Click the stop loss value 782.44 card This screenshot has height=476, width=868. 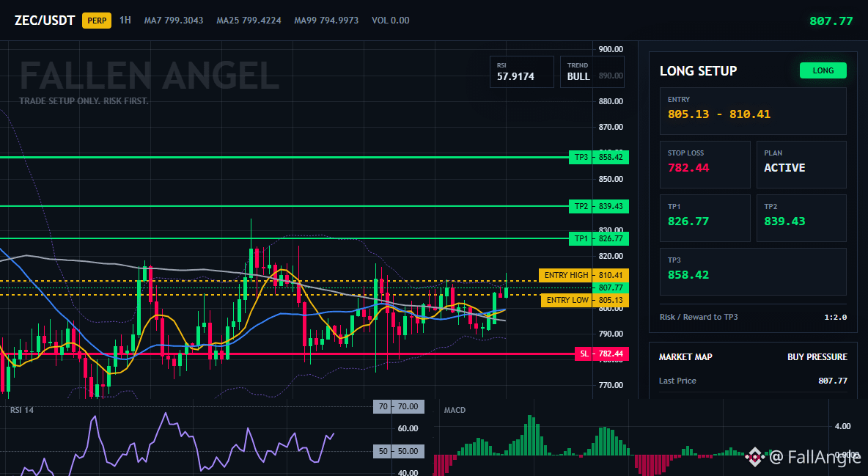click(705, 164)
